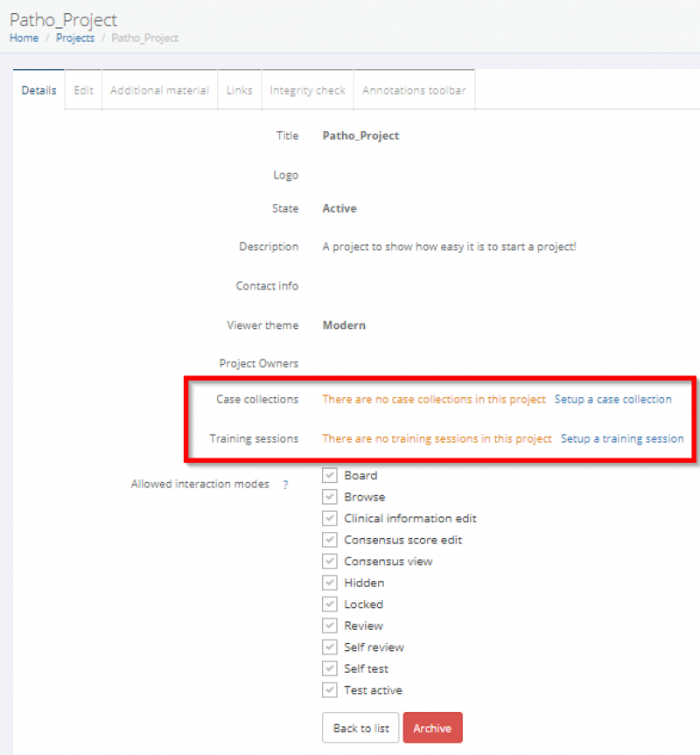The height and width of the screenshot is (755, 700).
Task: Switch to the Edit tab
Action: 83,90
